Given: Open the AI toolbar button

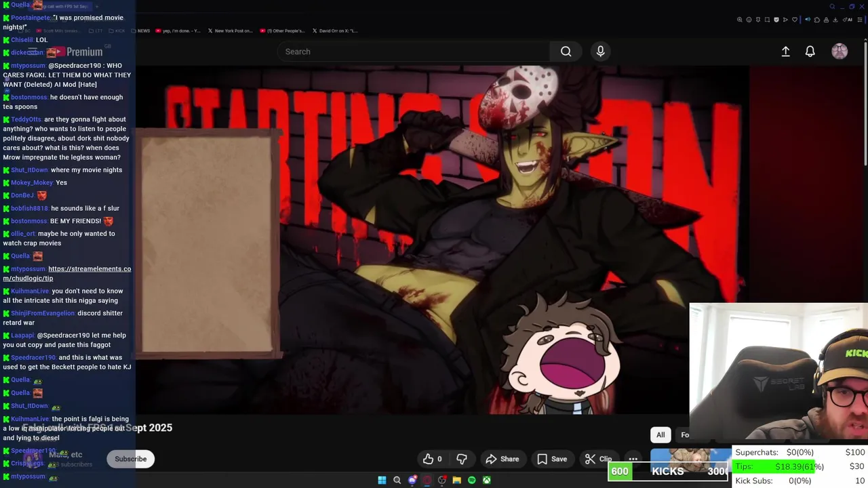Looking at the screenshot, I should (848, 20).
